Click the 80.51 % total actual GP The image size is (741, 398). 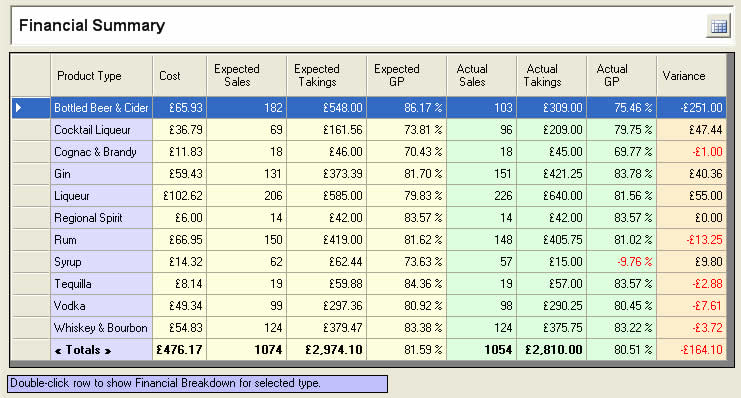(x=621, y=350)
